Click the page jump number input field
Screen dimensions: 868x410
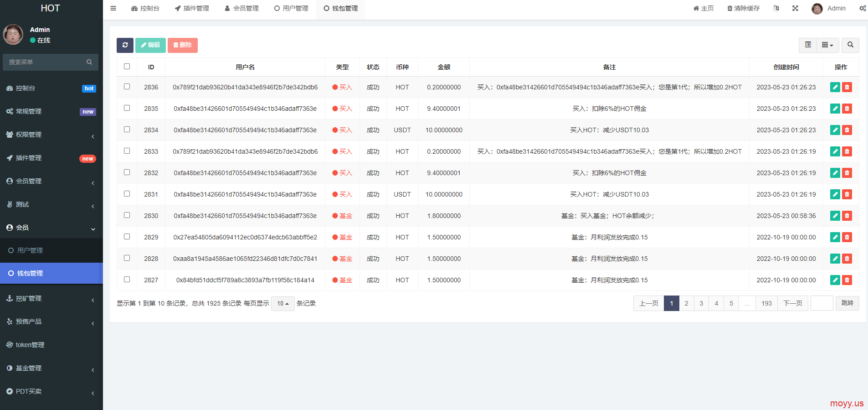pyautogui.click(x=822, y=303)
